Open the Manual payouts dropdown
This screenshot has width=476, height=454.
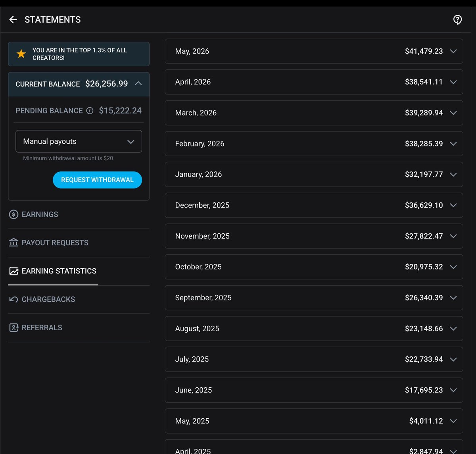pyautogui.click(x=79, y=141)
